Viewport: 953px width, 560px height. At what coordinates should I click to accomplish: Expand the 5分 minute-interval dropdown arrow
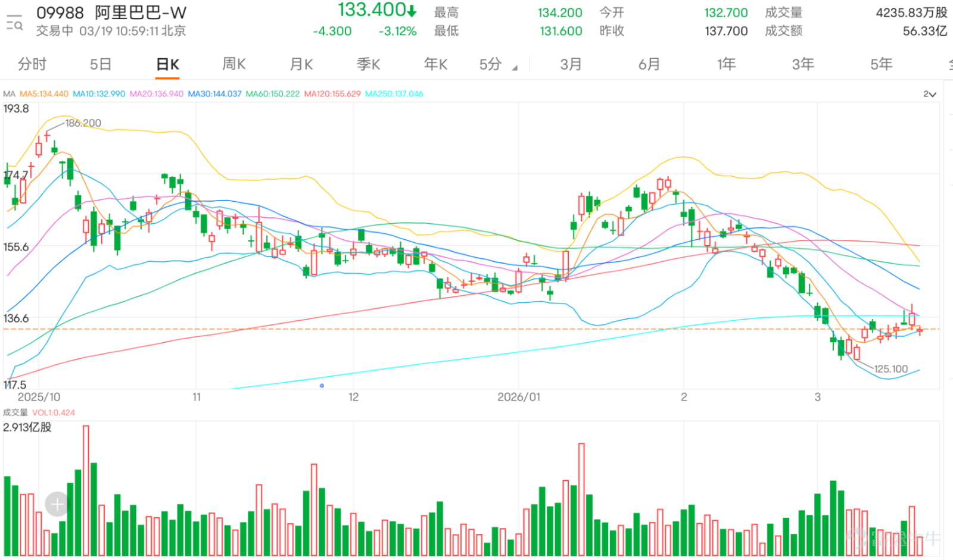515,68
